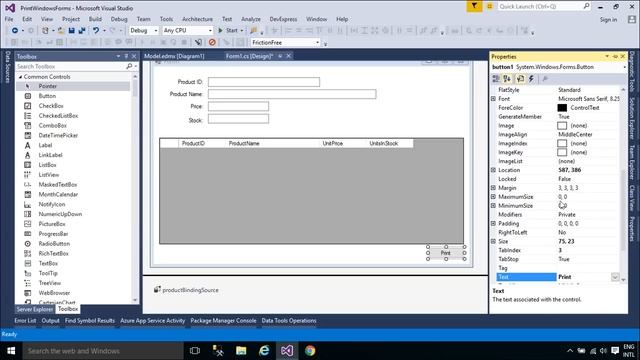
Task: Open the Start button dropdown arrow
Action: (242, 31)
